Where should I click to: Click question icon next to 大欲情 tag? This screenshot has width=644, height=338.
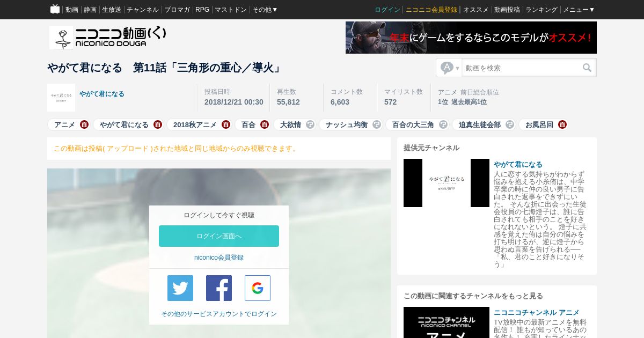coord(310,124)
